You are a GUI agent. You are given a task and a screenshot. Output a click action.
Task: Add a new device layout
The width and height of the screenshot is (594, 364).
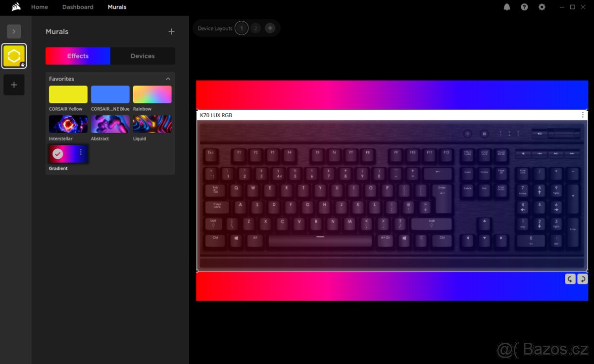tap(270, 28)
